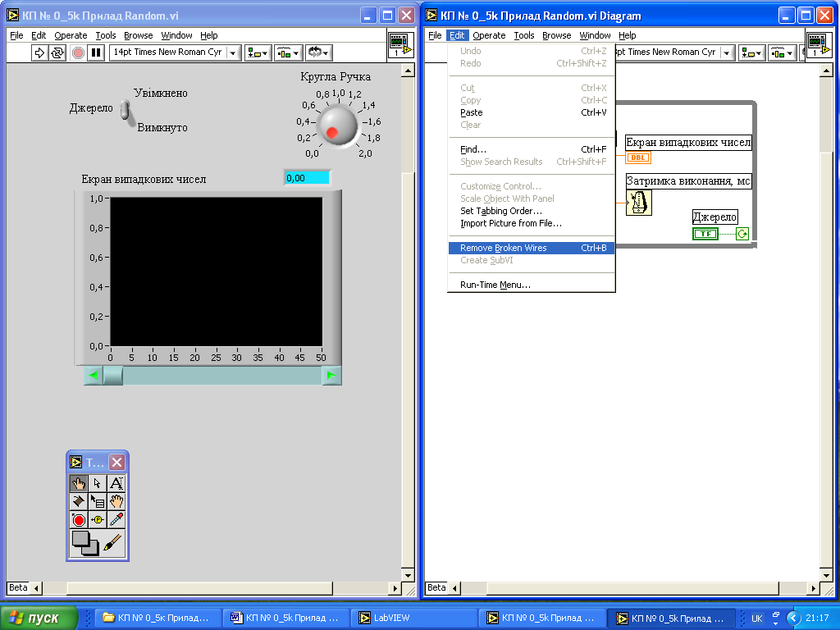840x630 pixels.
Task: Open Window menu in Diagram window
Action: coord(595,35)
